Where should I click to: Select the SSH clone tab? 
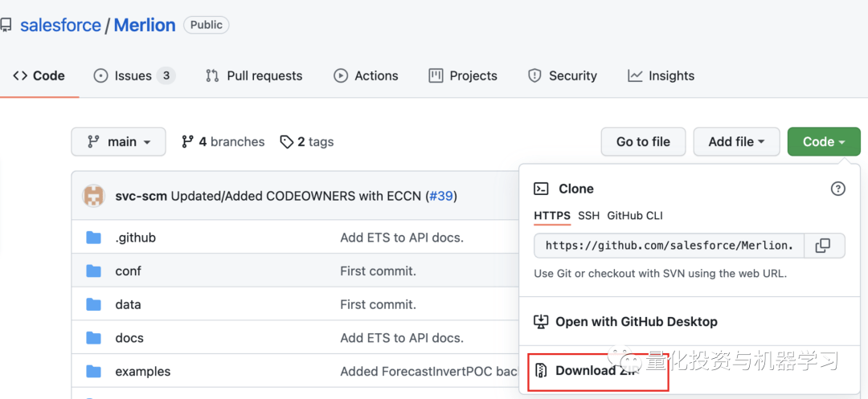coord(588,215)
